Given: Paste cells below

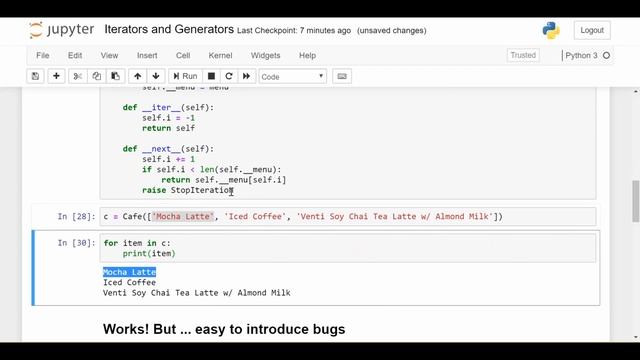Looking at the screenshot, I should point(116,76).
